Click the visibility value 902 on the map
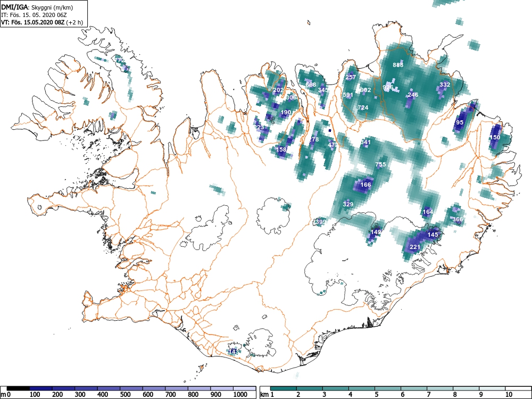This screenshot has width=532, height=399. click(365, 90)
